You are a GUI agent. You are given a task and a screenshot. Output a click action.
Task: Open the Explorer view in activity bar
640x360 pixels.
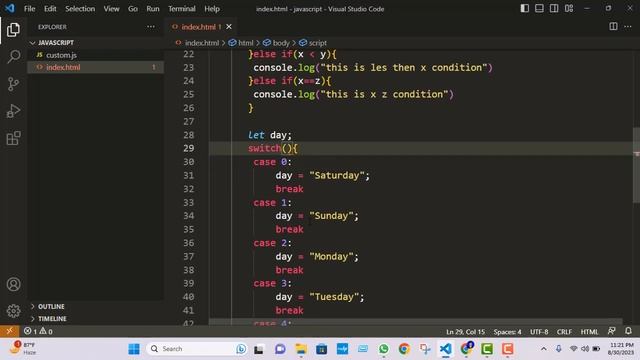pos(13,30)
